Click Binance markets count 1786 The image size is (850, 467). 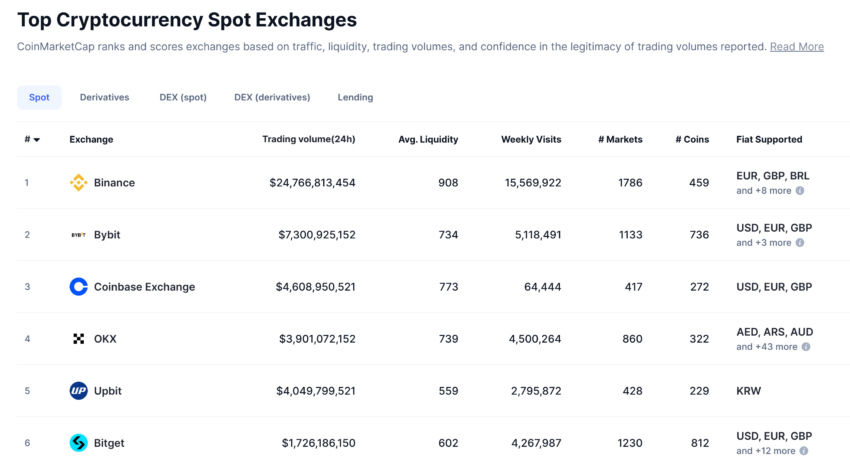click(630, 183)
